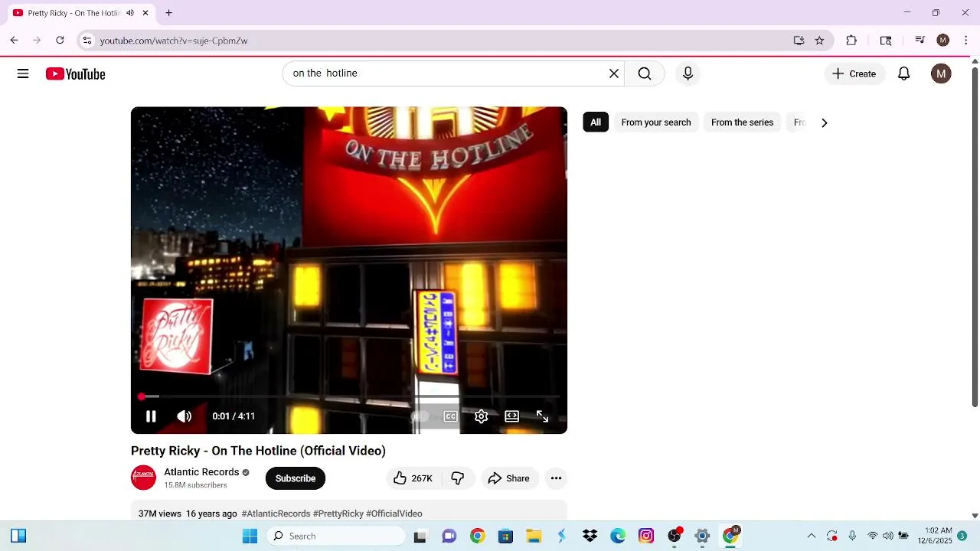This screenshot has width=980, height=551.
Task: Open YouTube notifications bell
Action: [x=903, y=73]
